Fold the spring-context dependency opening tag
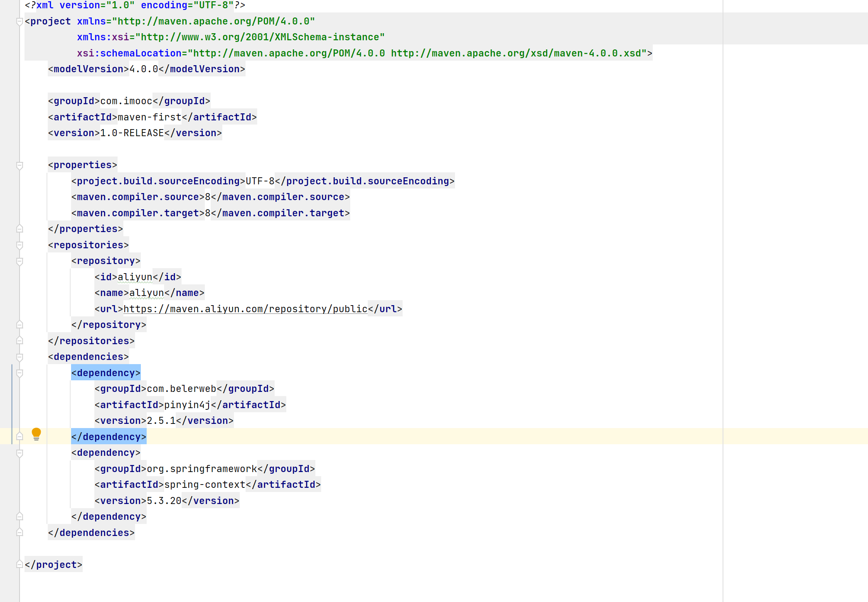 [x=19, y=453]
